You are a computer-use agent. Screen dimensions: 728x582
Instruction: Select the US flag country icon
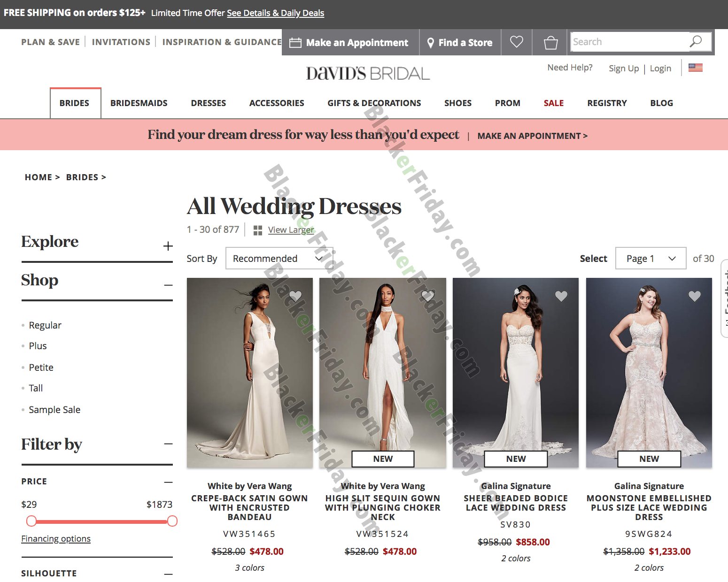(x=696, y=68)
